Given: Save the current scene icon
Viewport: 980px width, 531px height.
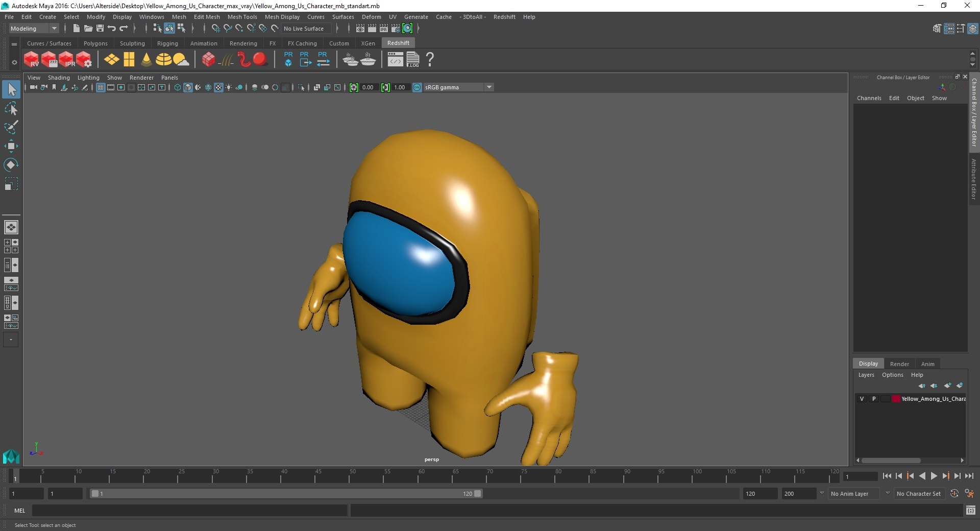Looking at the screenshot, I should coord(100,29).
